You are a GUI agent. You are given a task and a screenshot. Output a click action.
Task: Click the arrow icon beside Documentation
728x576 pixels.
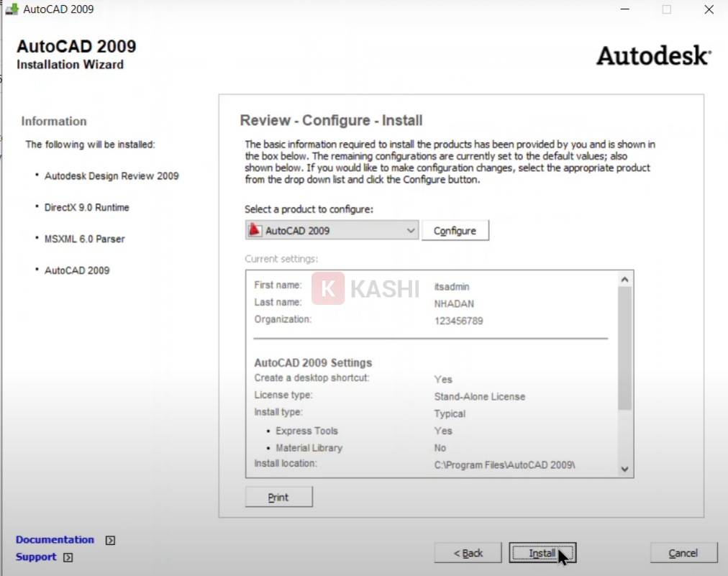coord(110,540)
